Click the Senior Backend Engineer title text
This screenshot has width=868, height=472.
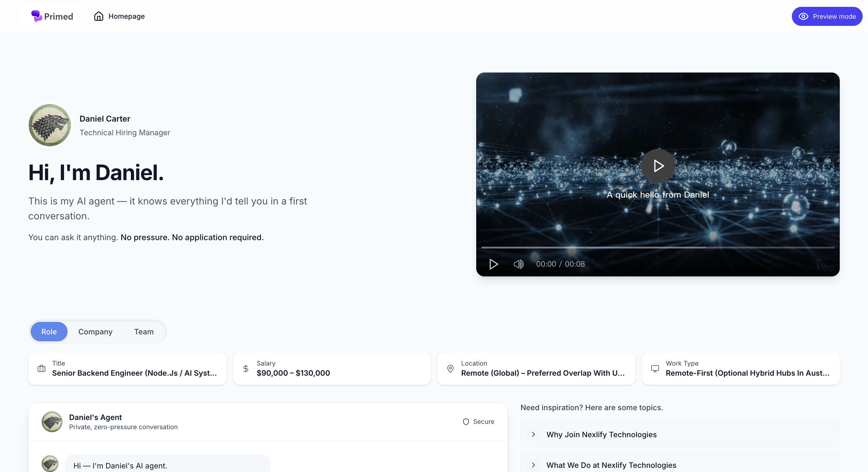point(134,373)
